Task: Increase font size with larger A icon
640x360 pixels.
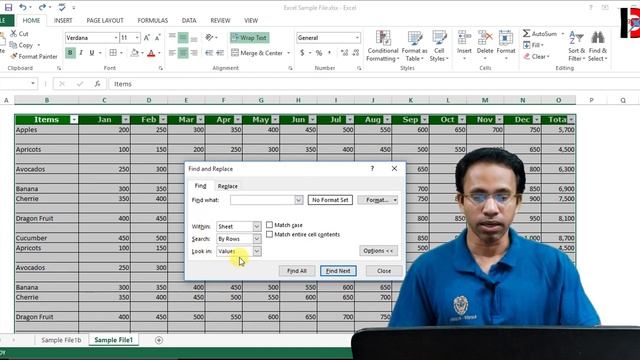Action: click(147, 38)
